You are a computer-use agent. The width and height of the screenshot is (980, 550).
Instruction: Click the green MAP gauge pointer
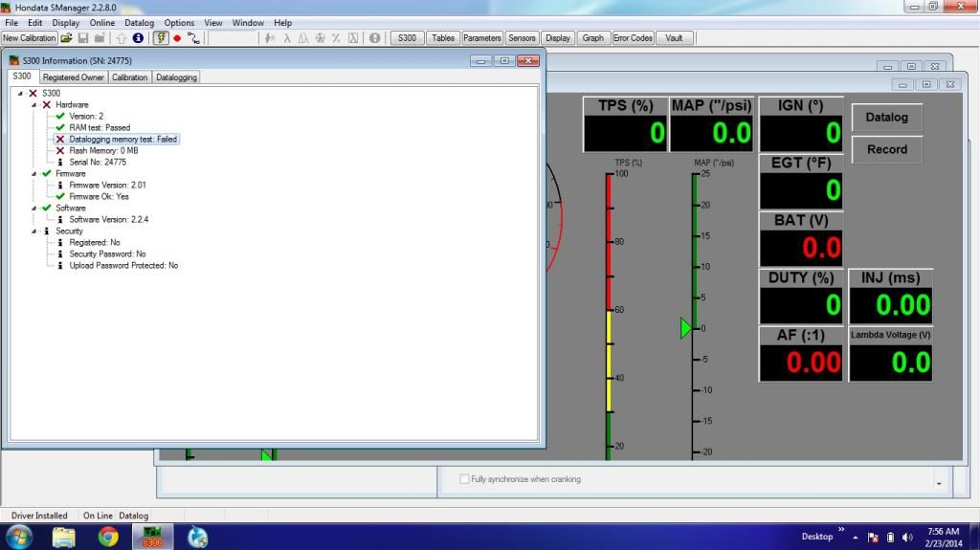pyautogui.click(x=685, y=328)
